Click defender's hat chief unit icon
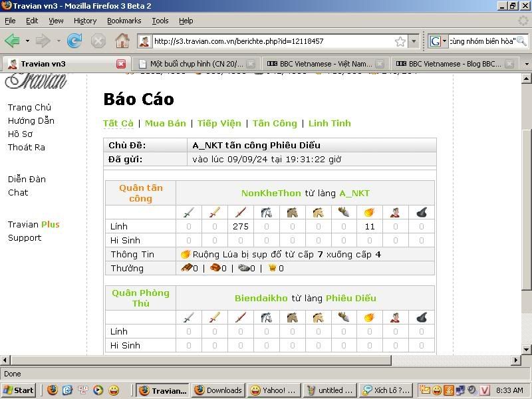532x399 pixels. [x=422, y=318]
